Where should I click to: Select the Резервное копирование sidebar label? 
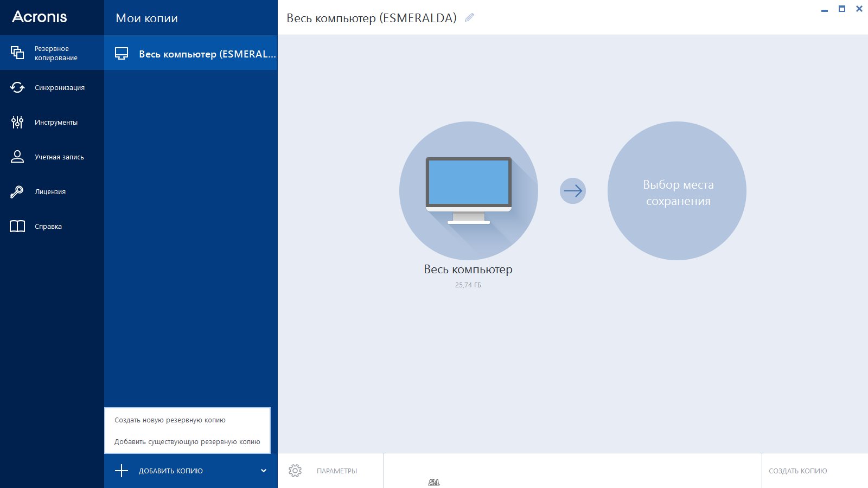[x=56, y=53]
